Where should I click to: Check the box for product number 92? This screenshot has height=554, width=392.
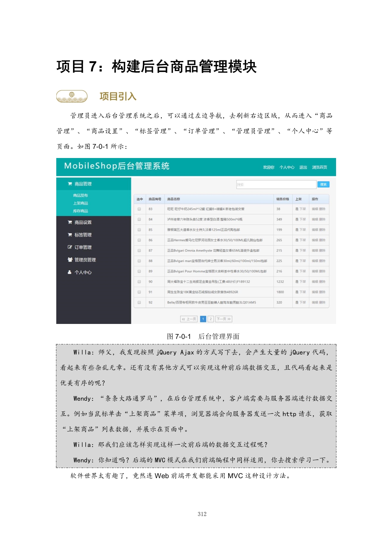point(139,302)
